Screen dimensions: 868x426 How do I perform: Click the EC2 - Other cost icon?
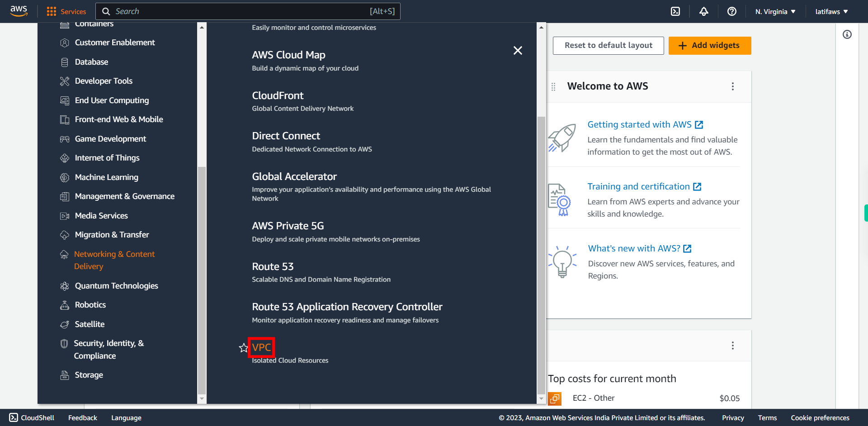pos(555,398)
